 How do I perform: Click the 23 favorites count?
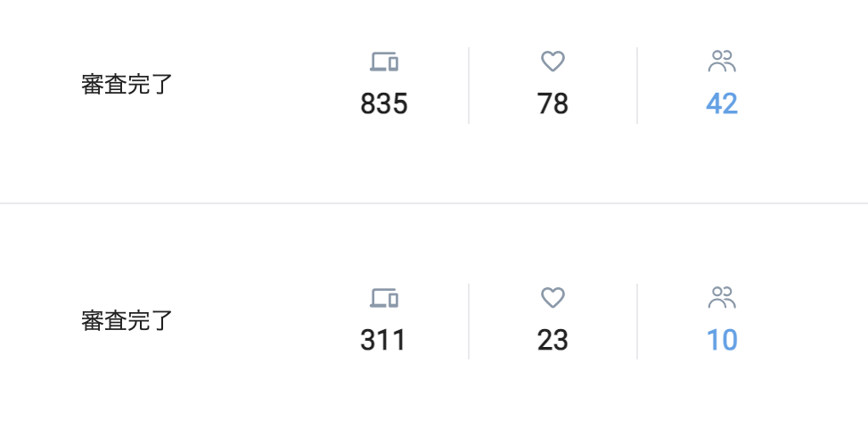point(553,340)
